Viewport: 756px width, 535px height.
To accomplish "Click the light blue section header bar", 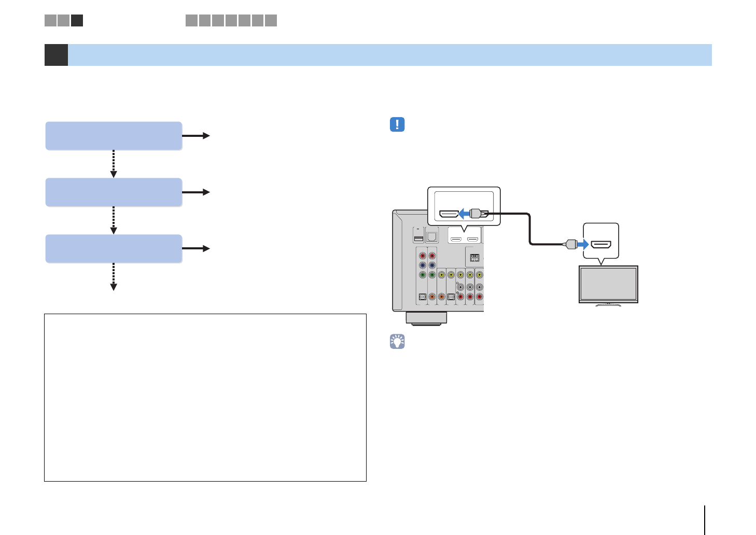I will [x=389, y=55].
